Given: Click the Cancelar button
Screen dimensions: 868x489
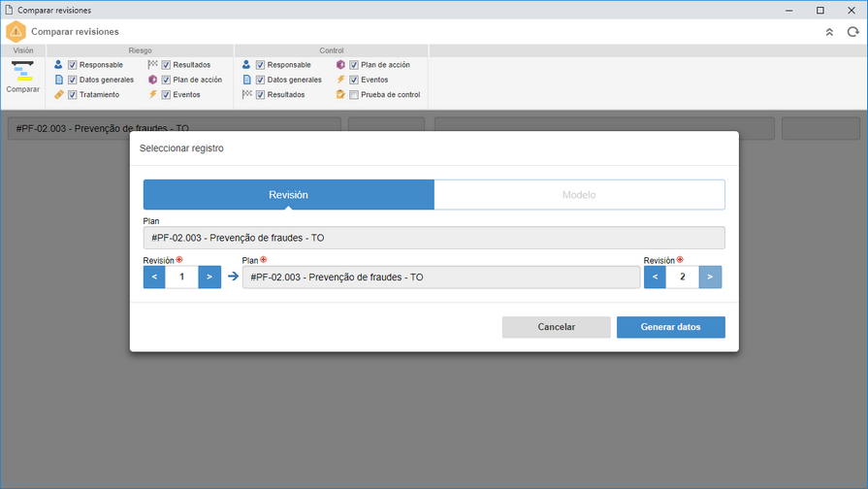Looking at the screenshot, I should tap(557, 327).
